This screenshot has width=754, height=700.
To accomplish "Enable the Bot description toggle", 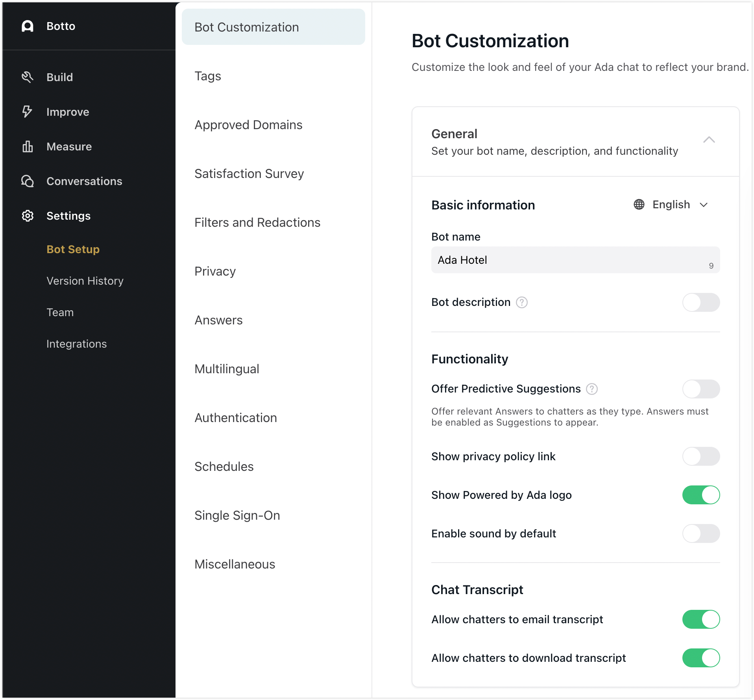I will click(701, 302).
